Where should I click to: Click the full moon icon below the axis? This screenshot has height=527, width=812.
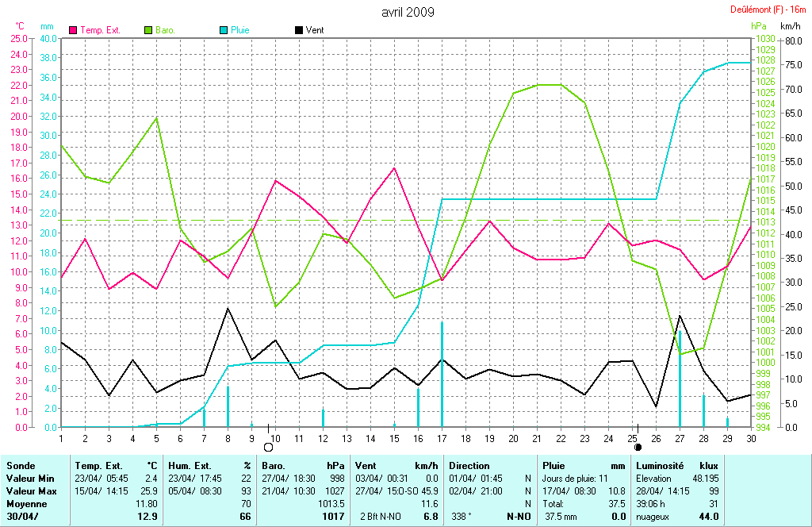tap(268, 448)
